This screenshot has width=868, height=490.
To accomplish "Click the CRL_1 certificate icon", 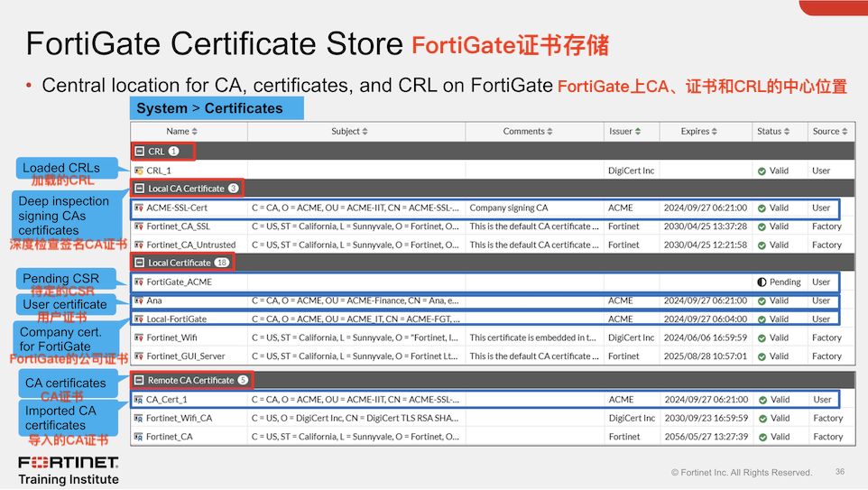I will [139, 171].
